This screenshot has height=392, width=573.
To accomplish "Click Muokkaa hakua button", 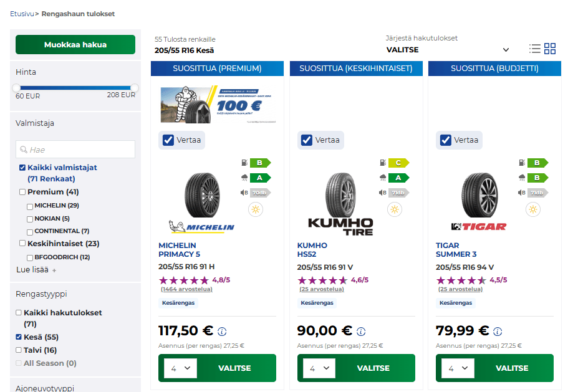I will tap(75, 45).
